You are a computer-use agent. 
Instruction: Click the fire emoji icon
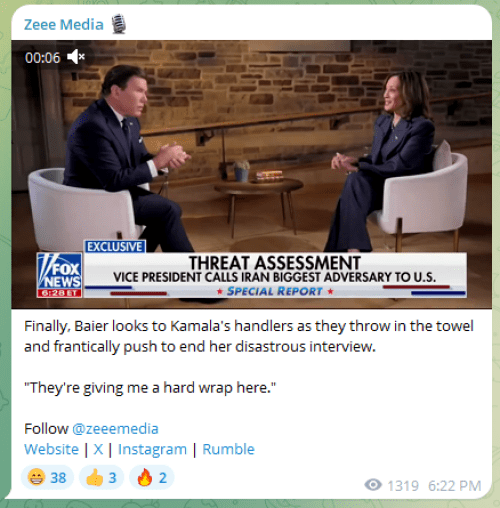[145, 477]
